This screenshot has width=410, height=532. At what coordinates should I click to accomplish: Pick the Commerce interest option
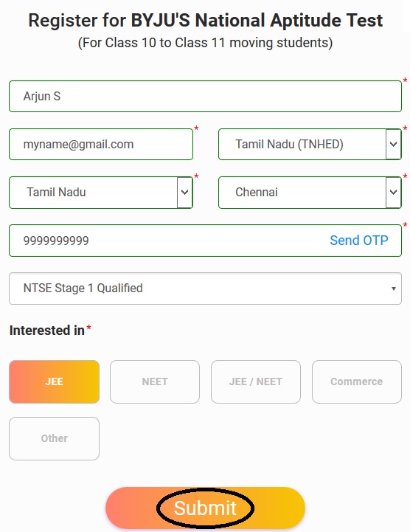357,381
